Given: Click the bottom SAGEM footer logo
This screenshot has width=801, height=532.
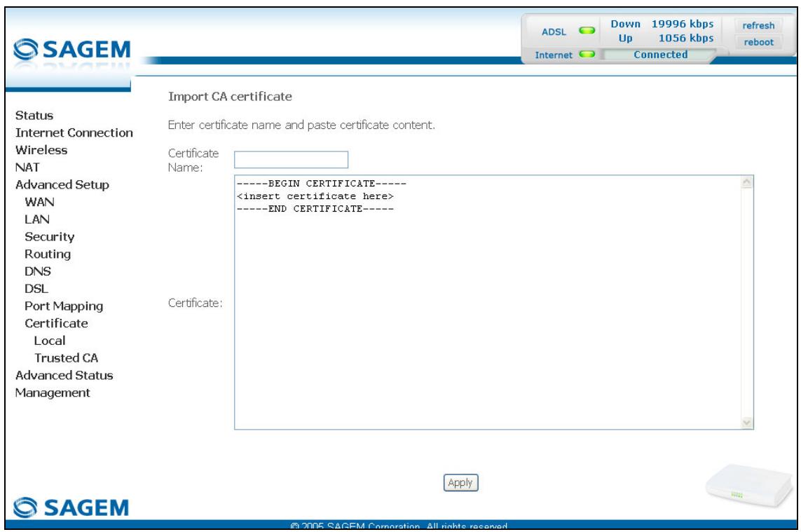Looking at the screenshot, I should coord(71,507).
